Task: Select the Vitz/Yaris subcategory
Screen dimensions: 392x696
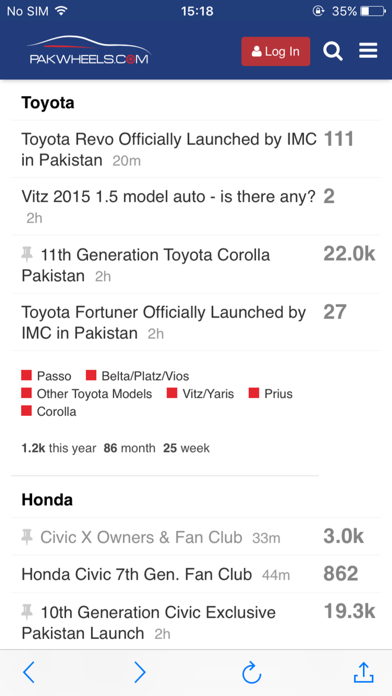Action: click(201, 394)
